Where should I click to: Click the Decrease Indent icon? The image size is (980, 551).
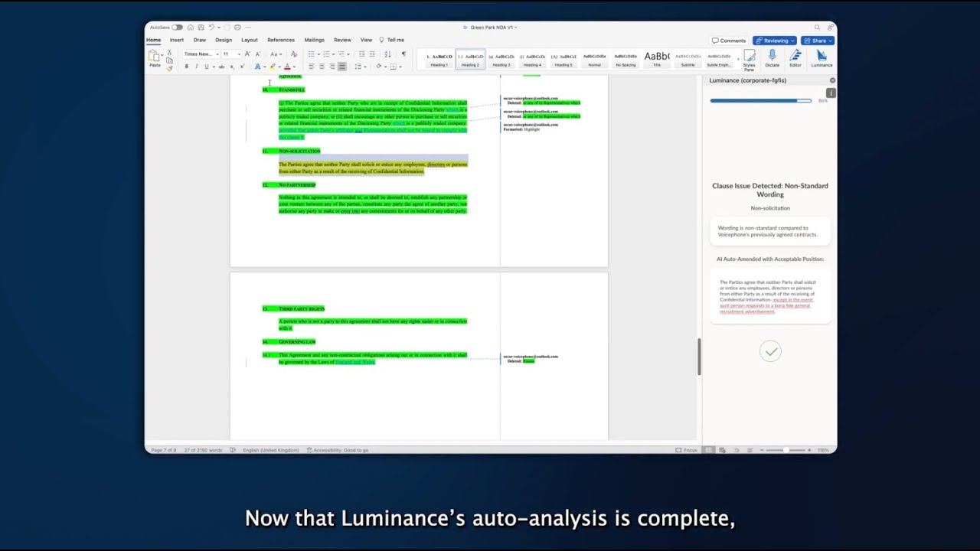(x=361, y=54)
